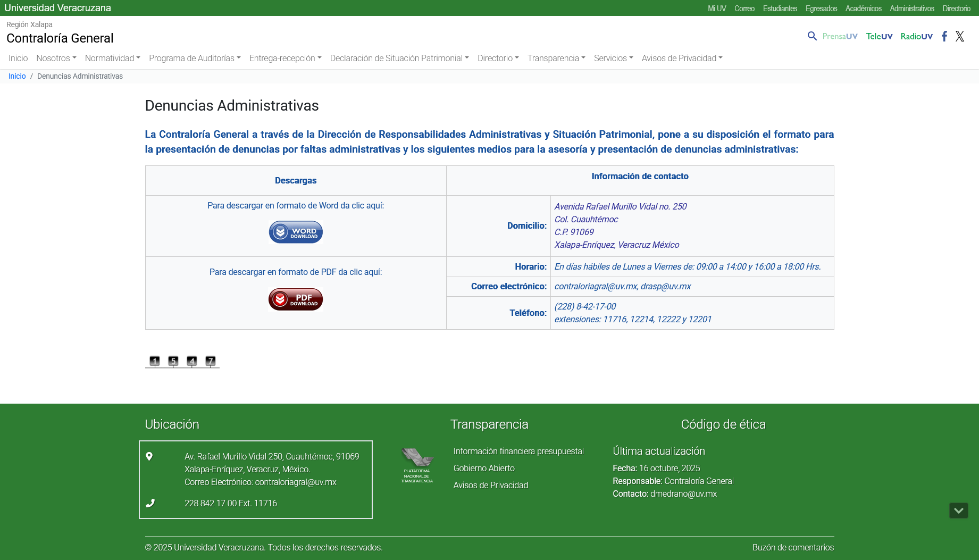Download the Word format file
The width and height of the screenshot is (979, 560).
296,232
